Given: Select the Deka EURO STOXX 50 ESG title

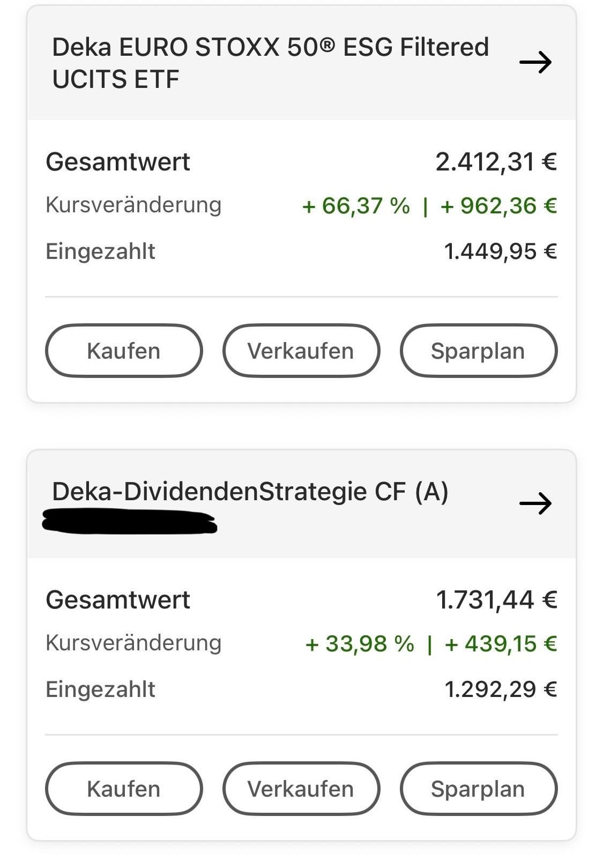Looking at the screenshot, I should 270,63.
